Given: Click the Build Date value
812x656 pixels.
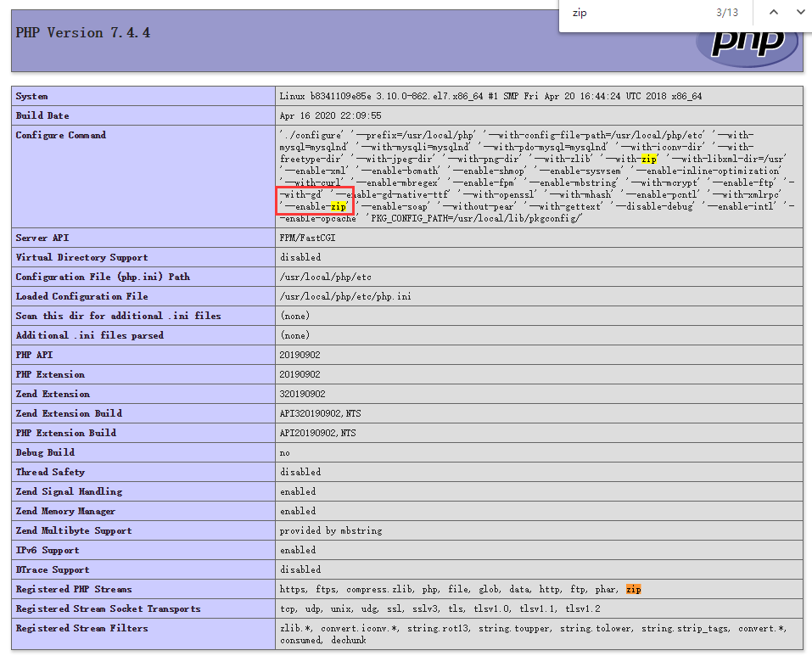Looking at the screenshot, I should tap(330, 115).
